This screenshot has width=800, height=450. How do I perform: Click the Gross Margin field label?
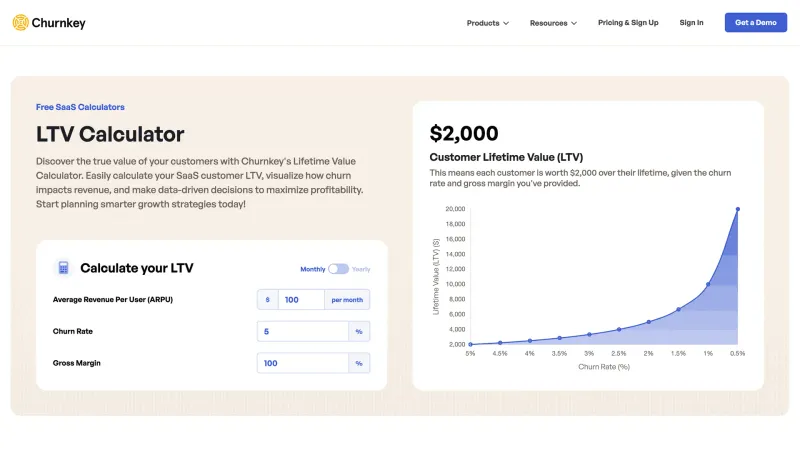coord(77,363)
